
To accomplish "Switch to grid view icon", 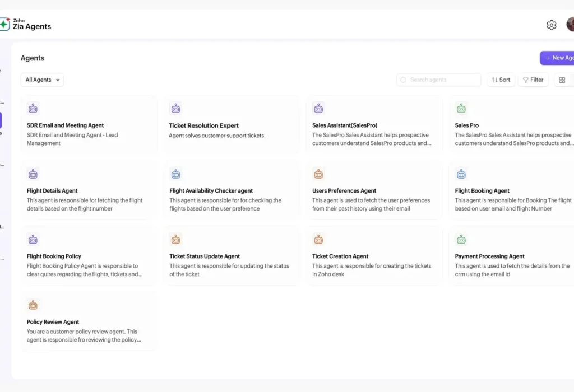I will pos(562,80).
